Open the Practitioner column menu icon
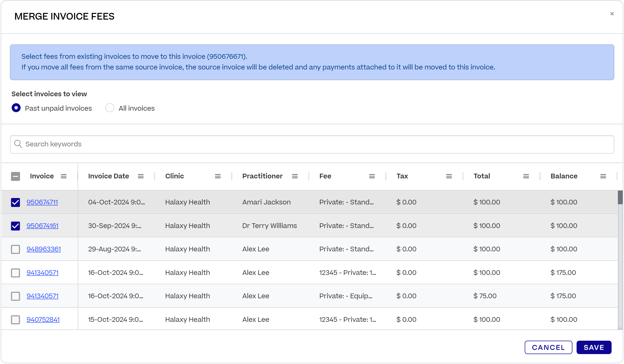This screenshot has width=624, height=364. coord(295,176)
